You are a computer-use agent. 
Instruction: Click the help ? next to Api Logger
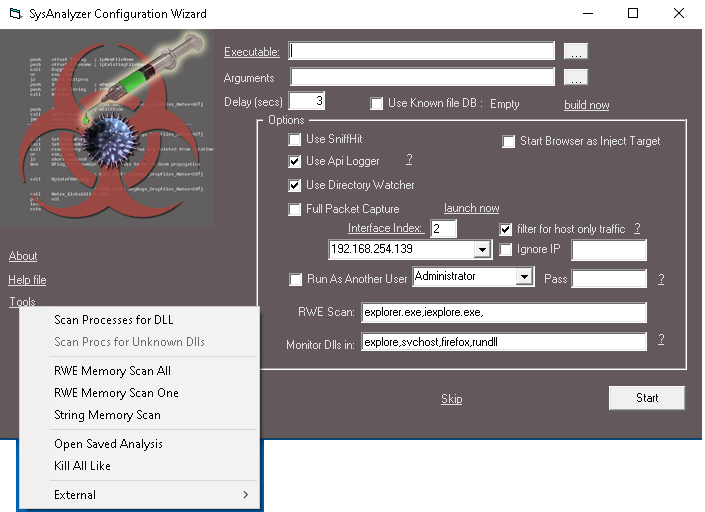[x=409, y=160]
